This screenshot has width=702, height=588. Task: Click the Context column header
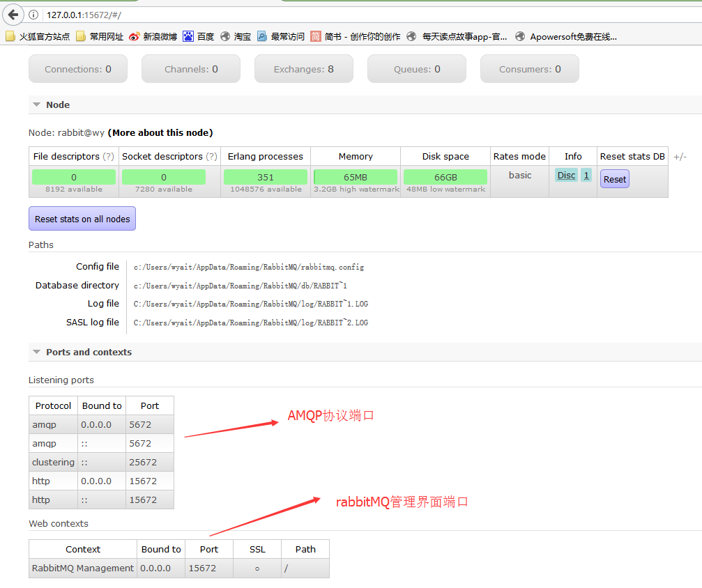(x=83, y=550)
